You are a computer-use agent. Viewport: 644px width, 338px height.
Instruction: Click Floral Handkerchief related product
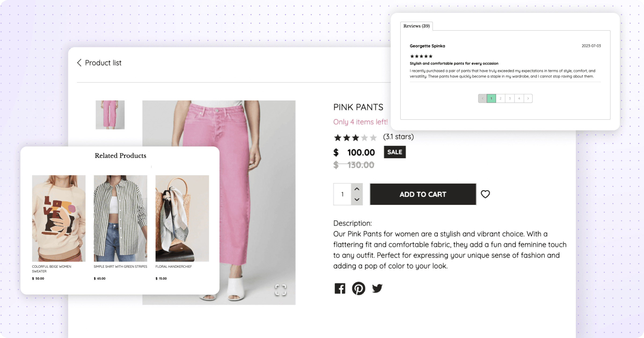click(x=182, y=218)
